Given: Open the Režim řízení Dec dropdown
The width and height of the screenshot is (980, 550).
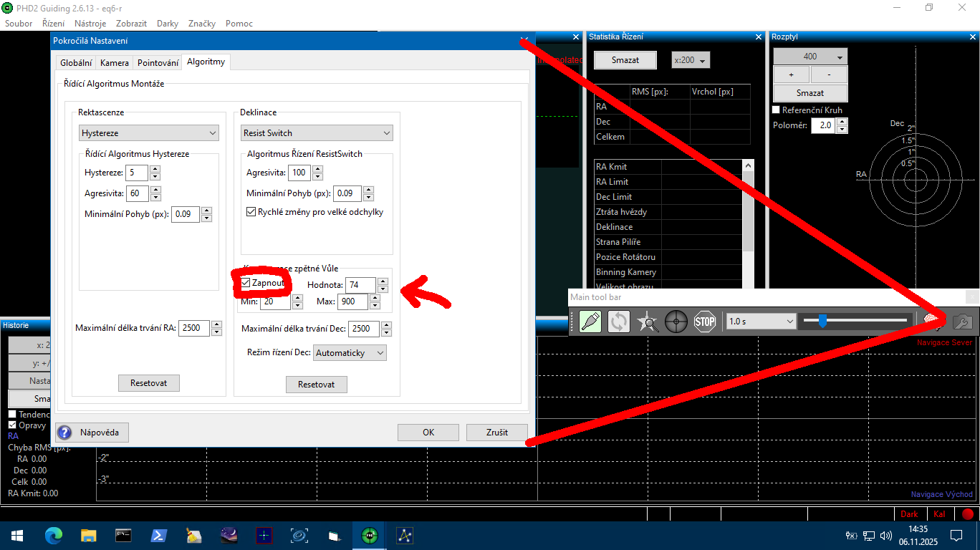Looking at the screenshot, I should 350,353.
